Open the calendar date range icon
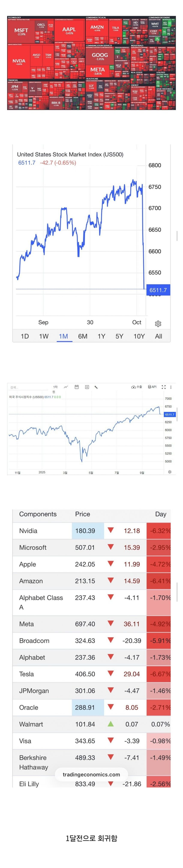Viewport: 183px width, 868px height. tap(76, 387)
